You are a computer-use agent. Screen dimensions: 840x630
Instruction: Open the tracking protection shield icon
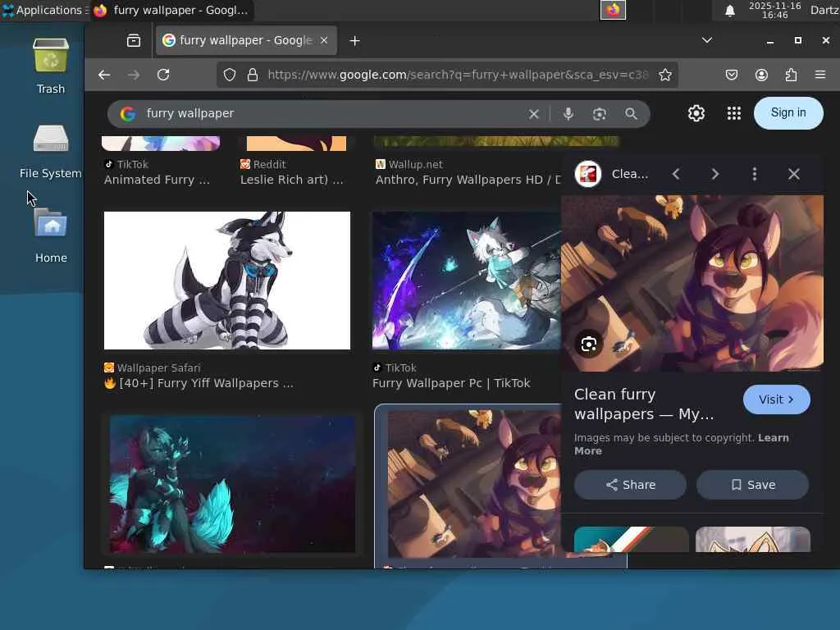click(x=230, y=75)
